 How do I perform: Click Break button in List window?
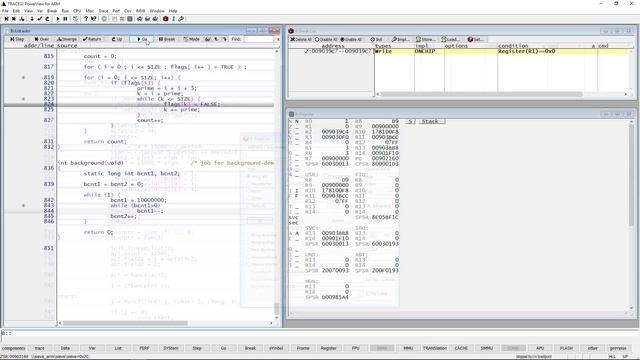pyautogui.click(x=167, y=39)
